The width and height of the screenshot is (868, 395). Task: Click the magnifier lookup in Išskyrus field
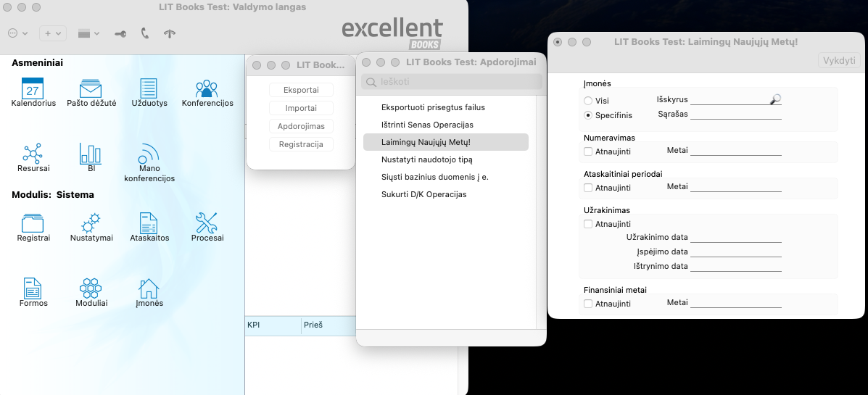point(776,99)
